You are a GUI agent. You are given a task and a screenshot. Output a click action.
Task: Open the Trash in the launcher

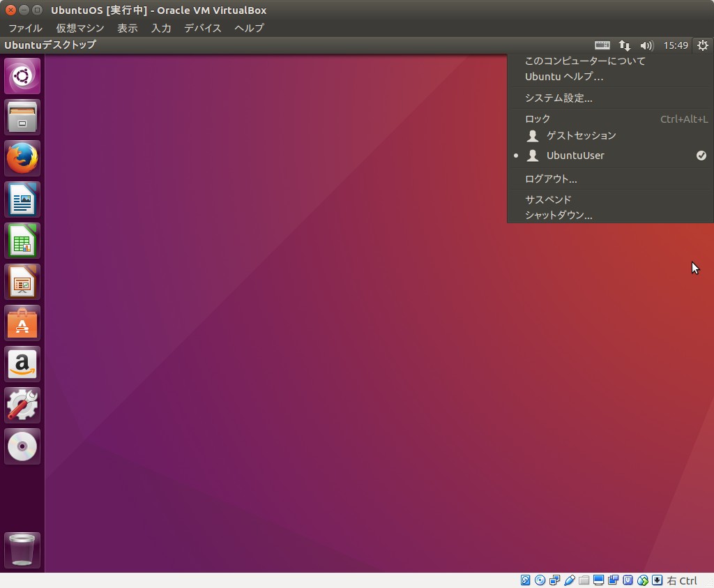[22, 550]
